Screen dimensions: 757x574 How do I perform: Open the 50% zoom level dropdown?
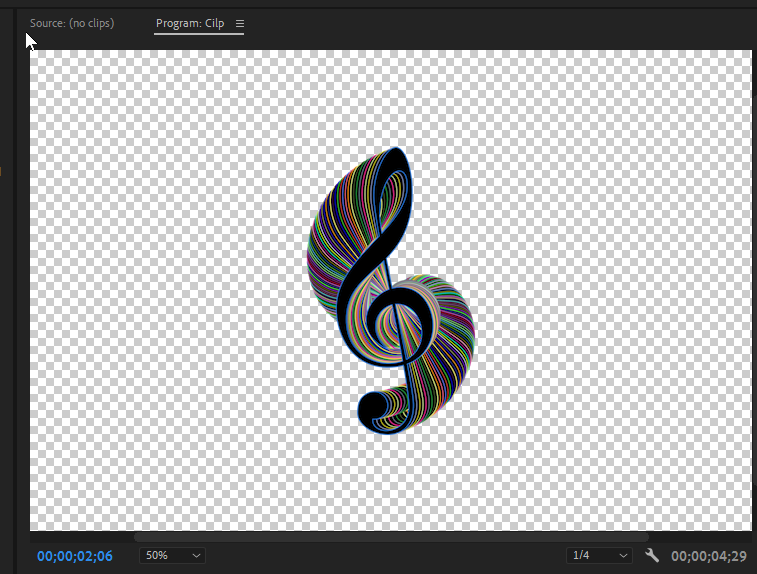pos(172,555)
